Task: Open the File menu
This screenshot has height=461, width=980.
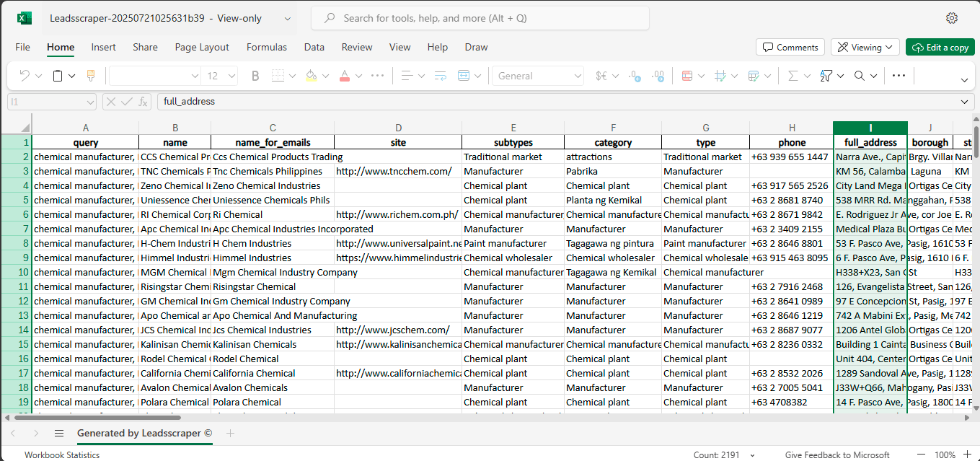Action: 23,47
